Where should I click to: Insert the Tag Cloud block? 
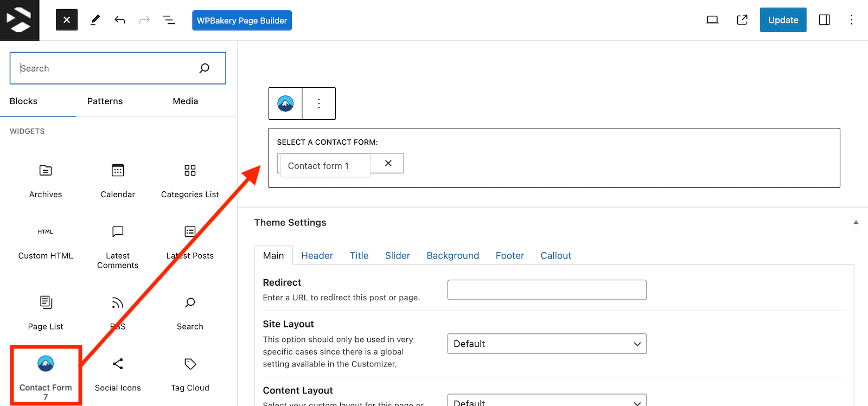[190, 375]
